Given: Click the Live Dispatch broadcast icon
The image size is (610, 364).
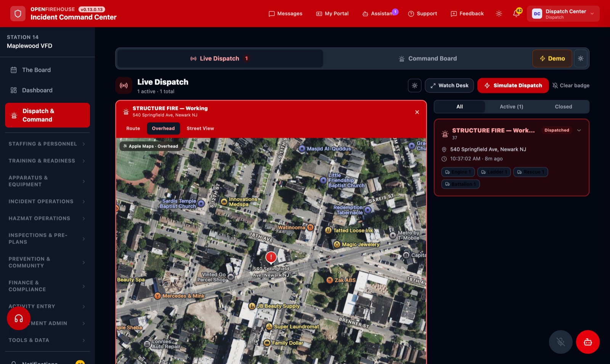Looking at the screenshot, I should tap(124, 86).
